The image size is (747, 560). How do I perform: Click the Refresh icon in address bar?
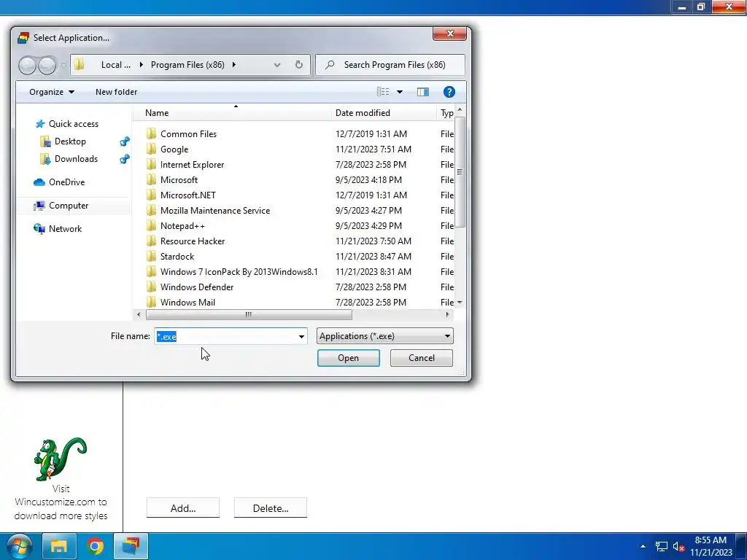coord(298,64)
